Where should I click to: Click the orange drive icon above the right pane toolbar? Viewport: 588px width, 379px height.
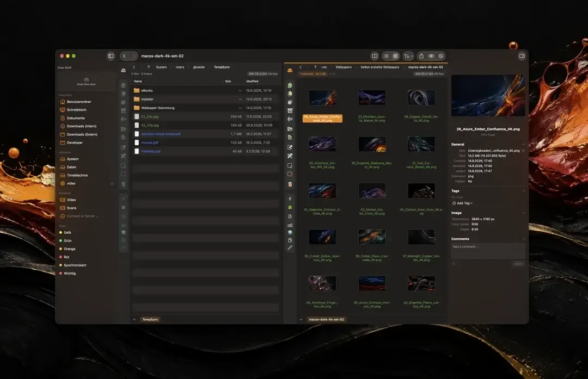pos(290,70)
